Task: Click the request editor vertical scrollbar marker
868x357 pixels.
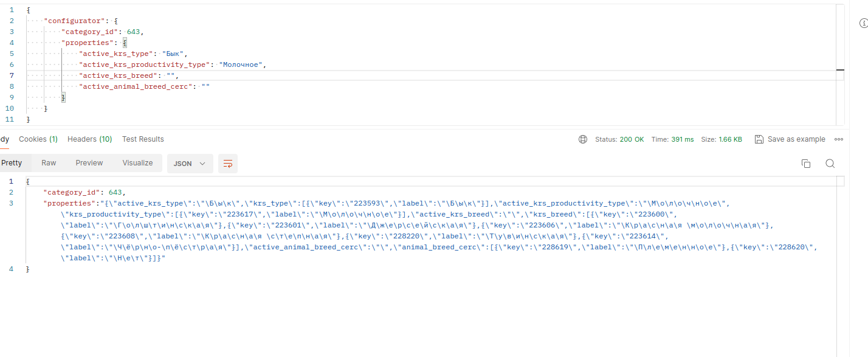Action: click(840, 70)
